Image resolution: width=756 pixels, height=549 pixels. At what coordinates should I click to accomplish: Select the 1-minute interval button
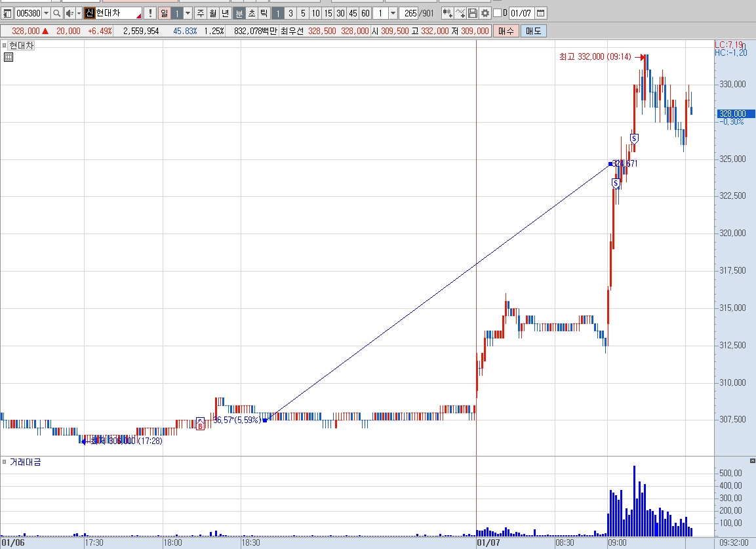click(x=278, y=13)
